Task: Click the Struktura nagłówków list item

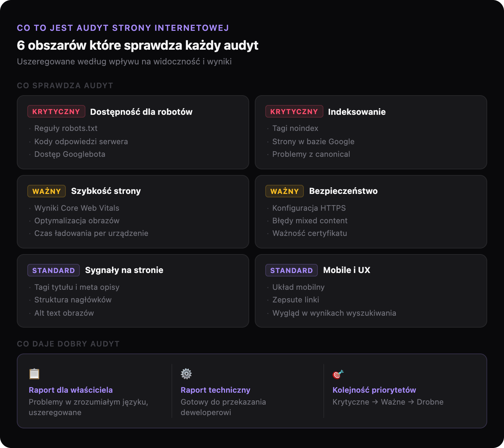Action: click(73, 300)
